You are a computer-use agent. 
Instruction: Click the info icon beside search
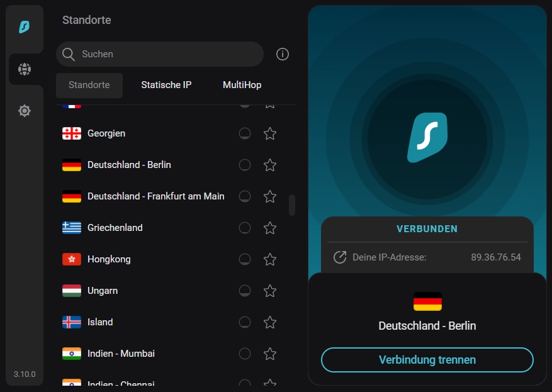click(x=283, y=54)
